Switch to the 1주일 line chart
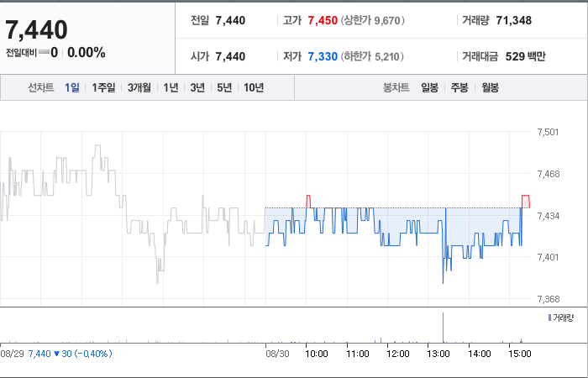This screenshot has height=378, width=588. point(103,87)
